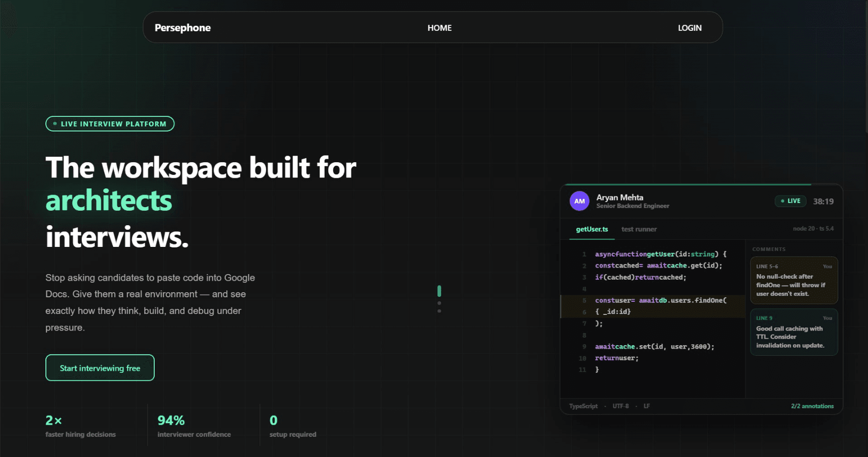Click the LIVE INTERVIEW PLATFORM pill badge
This screenshot has height=457, width=868.
(x=110, y=124)
